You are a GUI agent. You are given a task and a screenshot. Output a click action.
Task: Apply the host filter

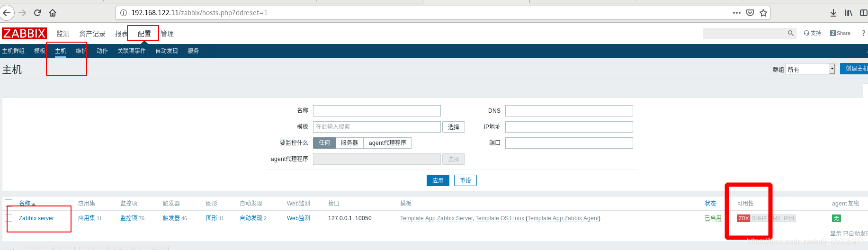click(x=438, y=180)
